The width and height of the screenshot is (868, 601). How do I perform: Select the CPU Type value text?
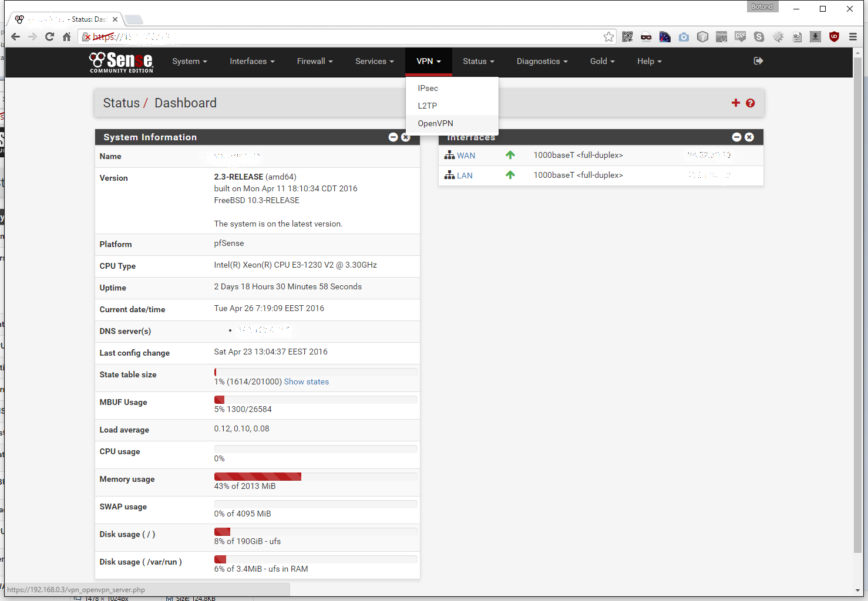tap(295, 265)
